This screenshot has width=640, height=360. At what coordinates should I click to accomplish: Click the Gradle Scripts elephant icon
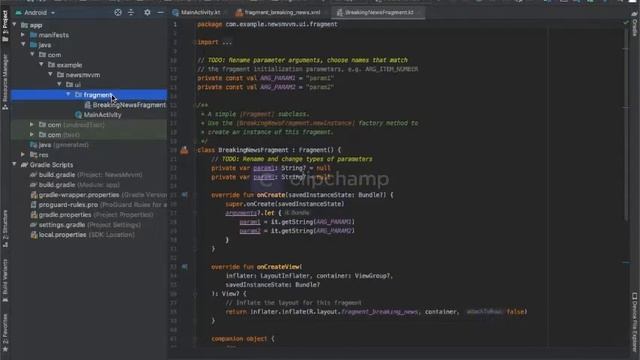click(x=24, y=164)
